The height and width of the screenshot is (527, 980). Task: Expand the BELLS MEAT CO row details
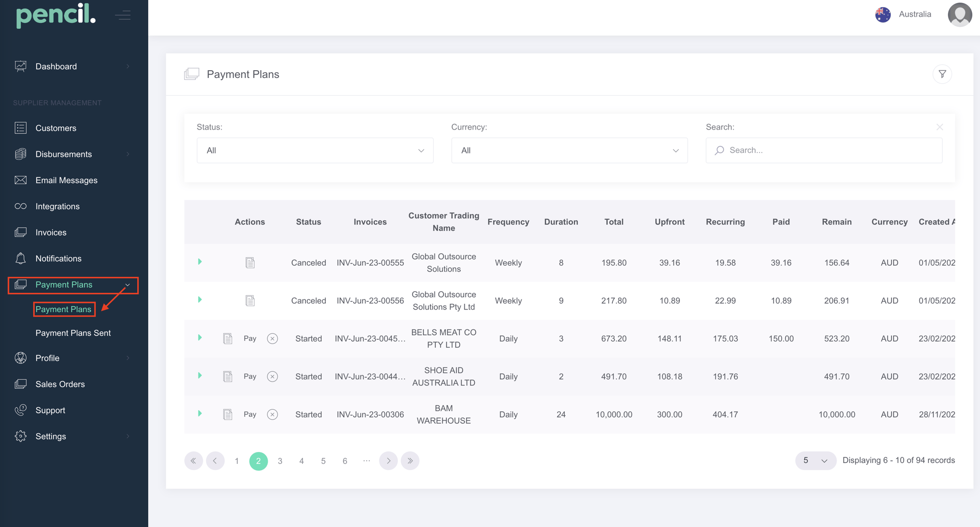pyautogui.click(x=200, y=338)
